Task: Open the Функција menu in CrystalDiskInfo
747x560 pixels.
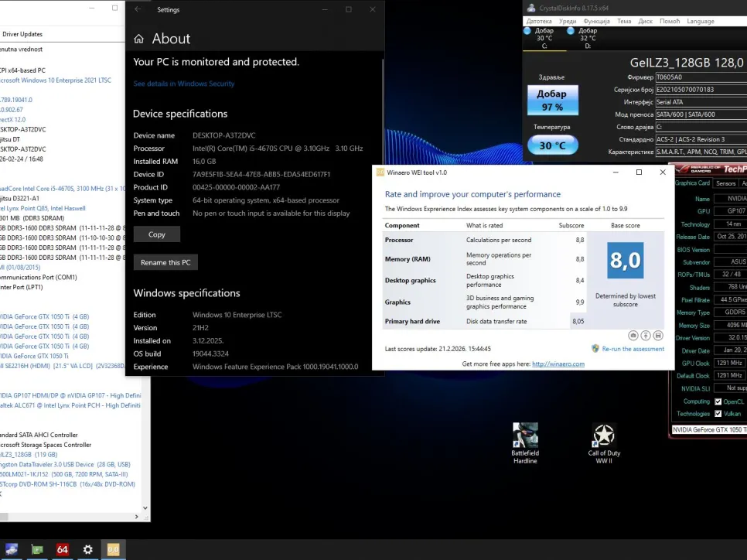Action: tap(596, 21)
